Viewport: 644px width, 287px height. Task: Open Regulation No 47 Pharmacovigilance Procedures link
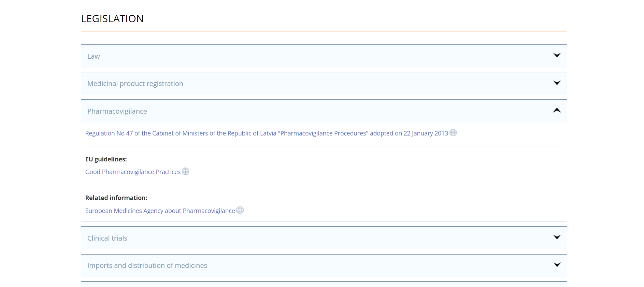pyautogui.click(x=266, y=133)
